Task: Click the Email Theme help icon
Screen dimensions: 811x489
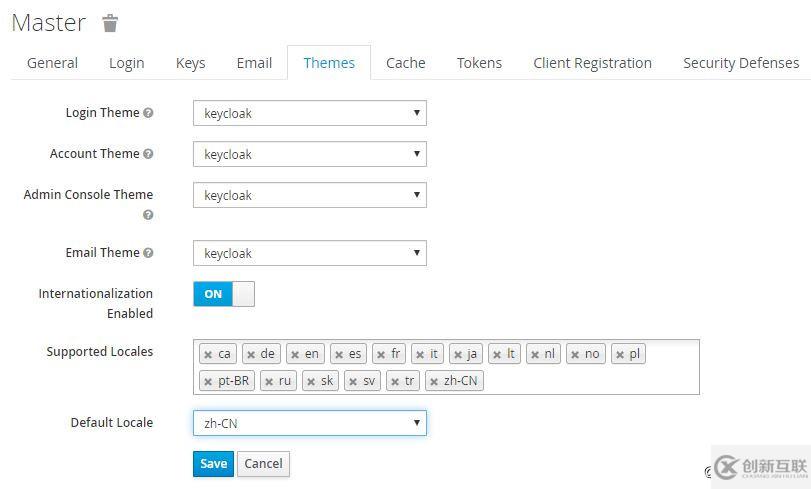Action: click(x=148, y=253)
